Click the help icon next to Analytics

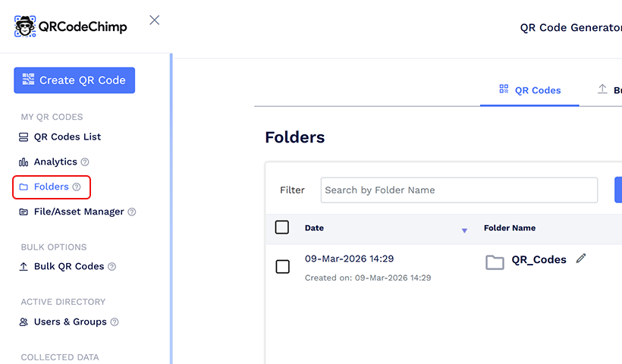pos(85,162)
